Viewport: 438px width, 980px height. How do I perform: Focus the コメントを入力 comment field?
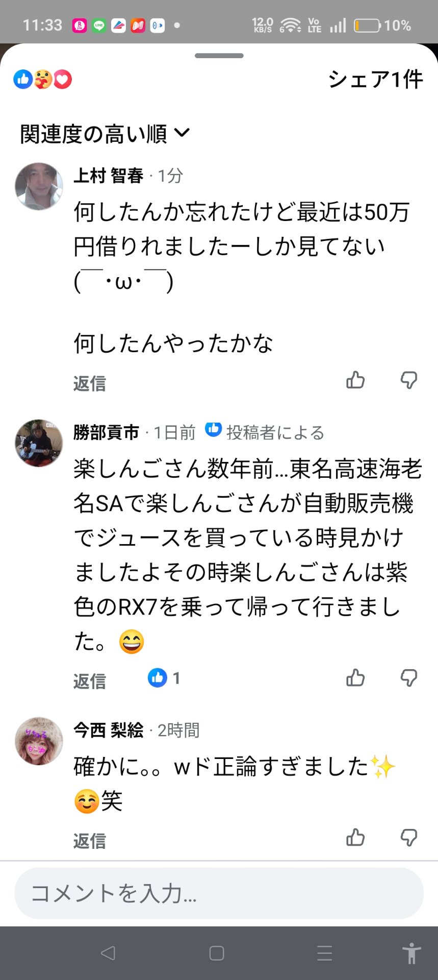tap(219, 893)
